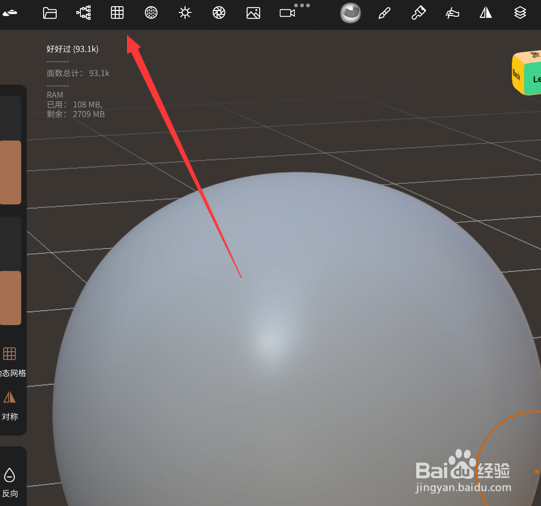This screenshot has width=541, height=506.
Task: Open the Stroke brush settings
Action: 384,13
